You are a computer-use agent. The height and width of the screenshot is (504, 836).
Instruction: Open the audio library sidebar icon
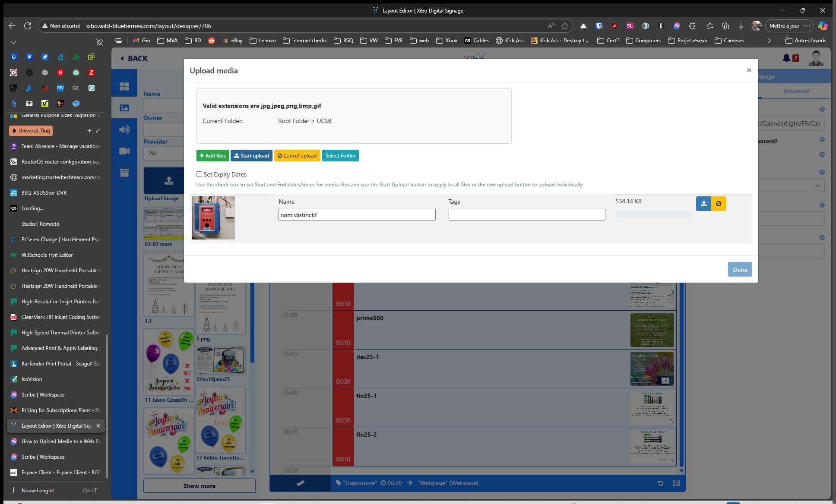(124, 129)
